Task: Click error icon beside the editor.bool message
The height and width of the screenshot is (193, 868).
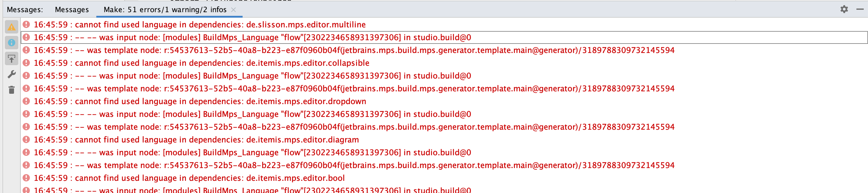Action: [26, 178]
